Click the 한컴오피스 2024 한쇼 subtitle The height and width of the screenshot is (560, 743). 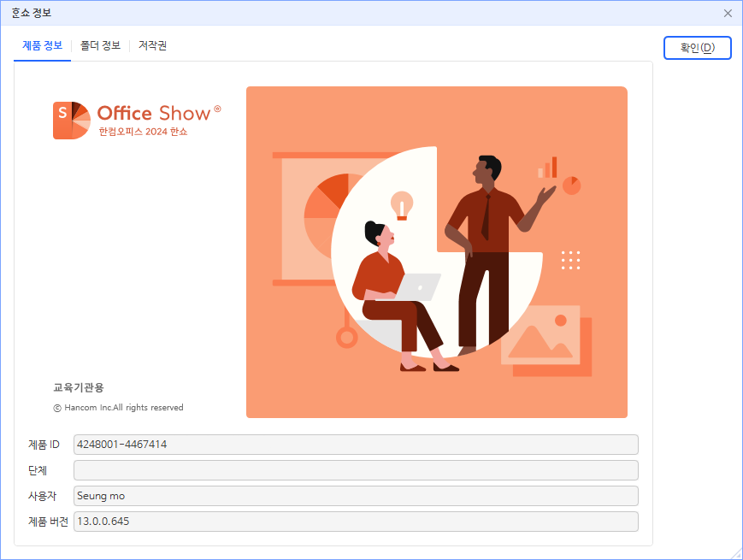[143, 132]
